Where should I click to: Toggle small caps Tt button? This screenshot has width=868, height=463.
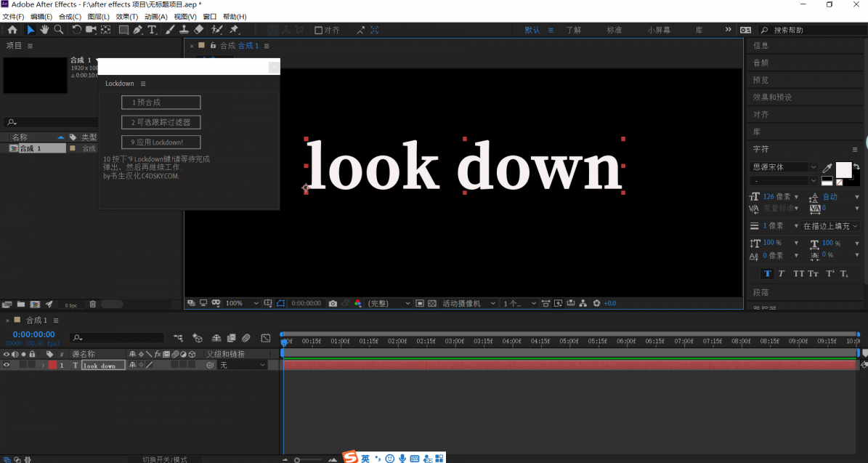coord(813,273)
